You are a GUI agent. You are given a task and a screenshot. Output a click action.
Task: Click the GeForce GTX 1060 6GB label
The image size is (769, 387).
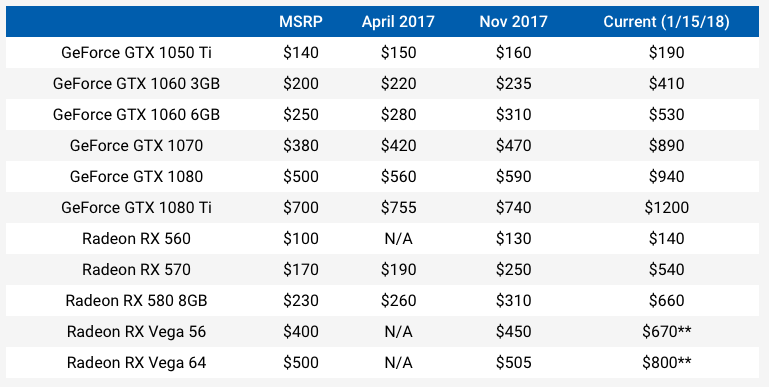point(136,114)
